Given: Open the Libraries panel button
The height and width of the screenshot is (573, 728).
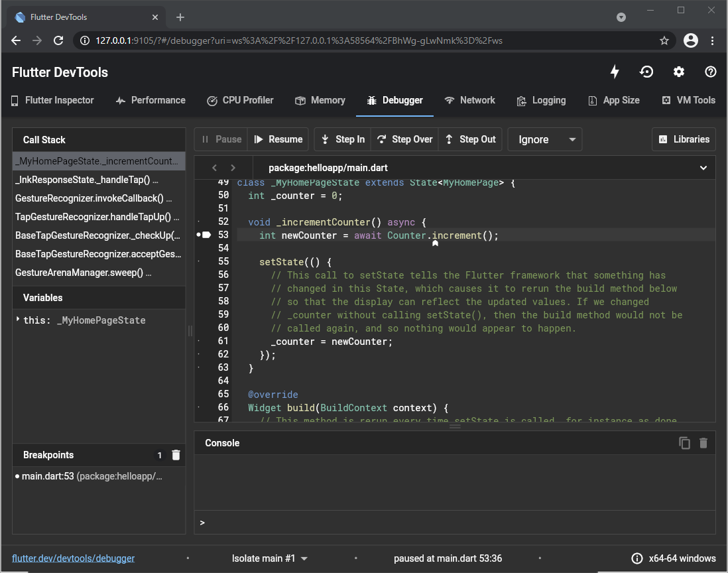Looking at the screenshot, I should [684, 139].
